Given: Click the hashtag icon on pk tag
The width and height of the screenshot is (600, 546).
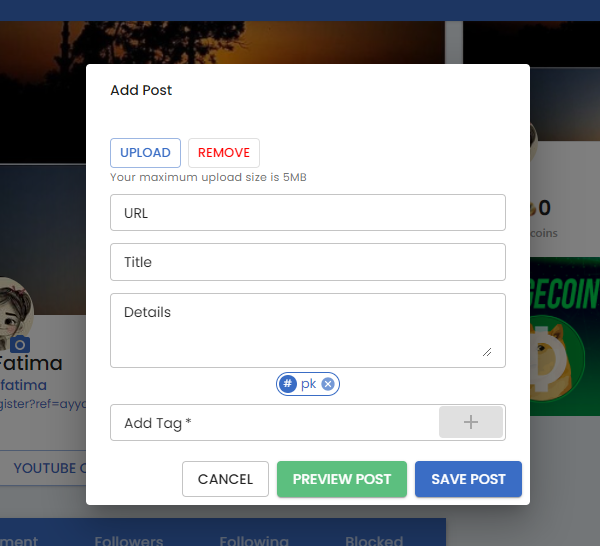Looking at the screenshot, I should (288, 384).
